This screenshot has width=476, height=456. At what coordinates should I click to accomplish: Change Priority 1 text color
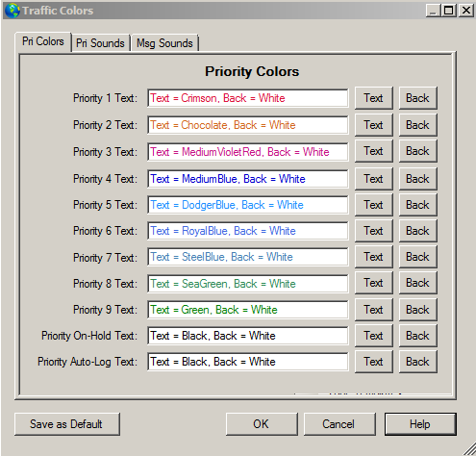pyautogui.click(x=374, y=98)
